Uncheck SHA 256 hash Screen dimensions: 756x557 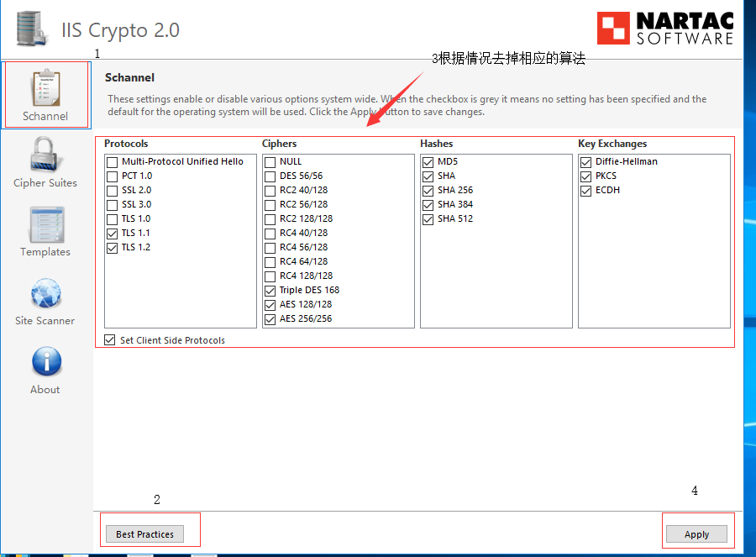428,191
